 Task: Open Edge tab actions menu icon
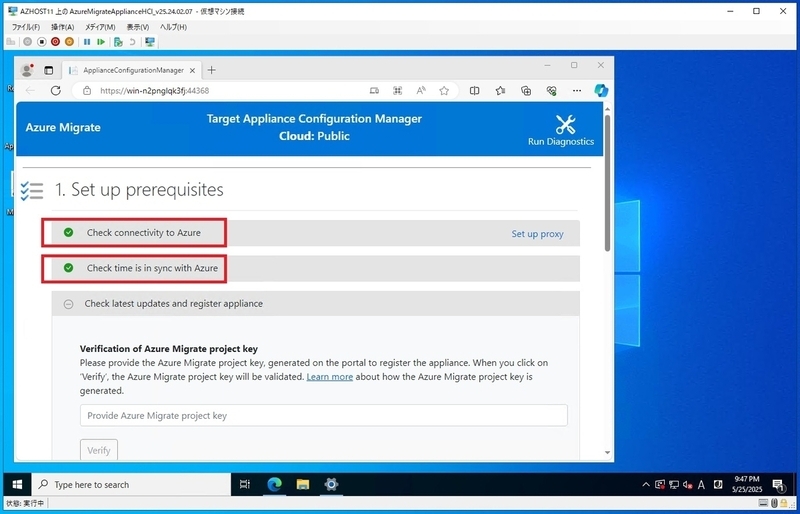click(48, 70)
